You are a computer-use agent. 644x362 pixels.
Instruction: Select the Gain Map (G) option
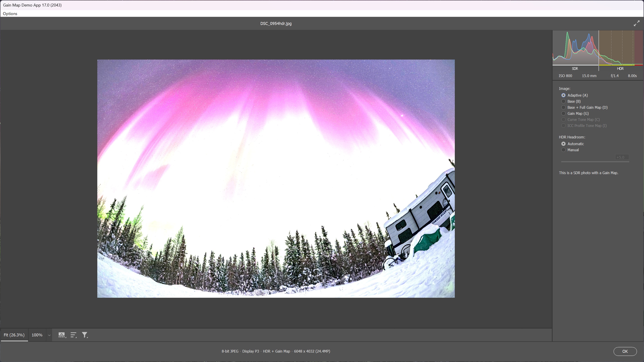(x=564, y=113)
